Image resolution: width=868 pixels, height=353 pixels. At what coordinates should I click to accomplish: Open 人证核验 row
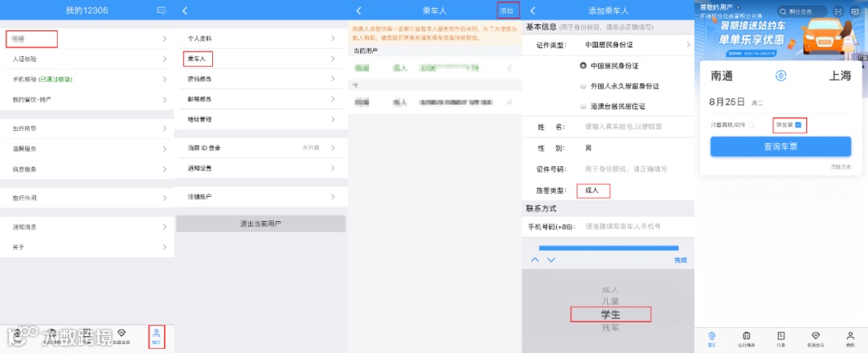tap(87, 59)
